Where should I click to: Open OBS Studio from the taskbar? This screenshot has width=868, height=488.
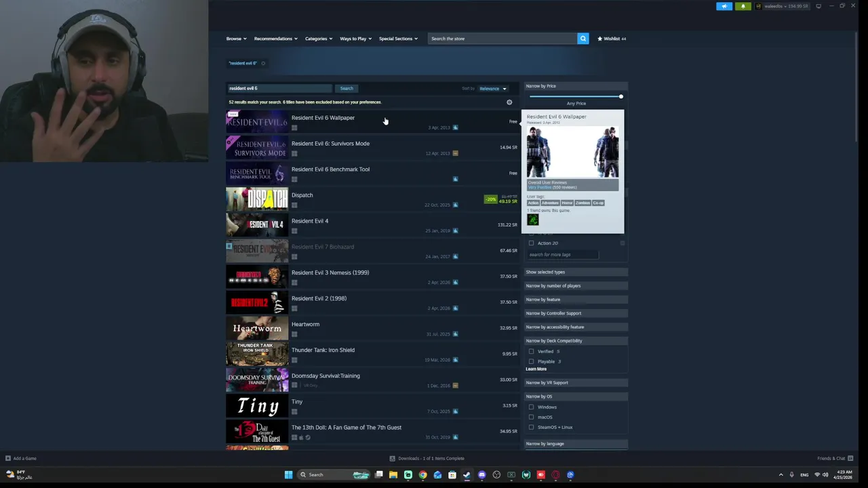coord(497,474)
